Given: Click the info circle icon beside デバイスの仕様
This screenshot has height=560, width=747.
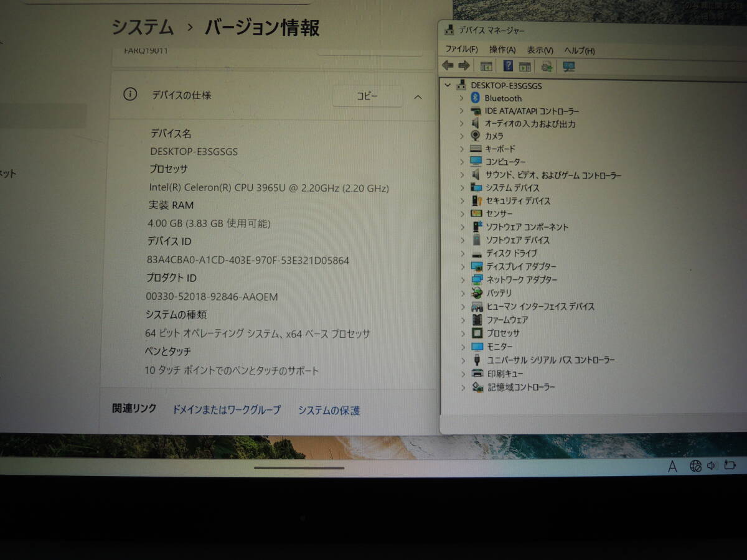Looking at the screenshot, I should point(129,95).
